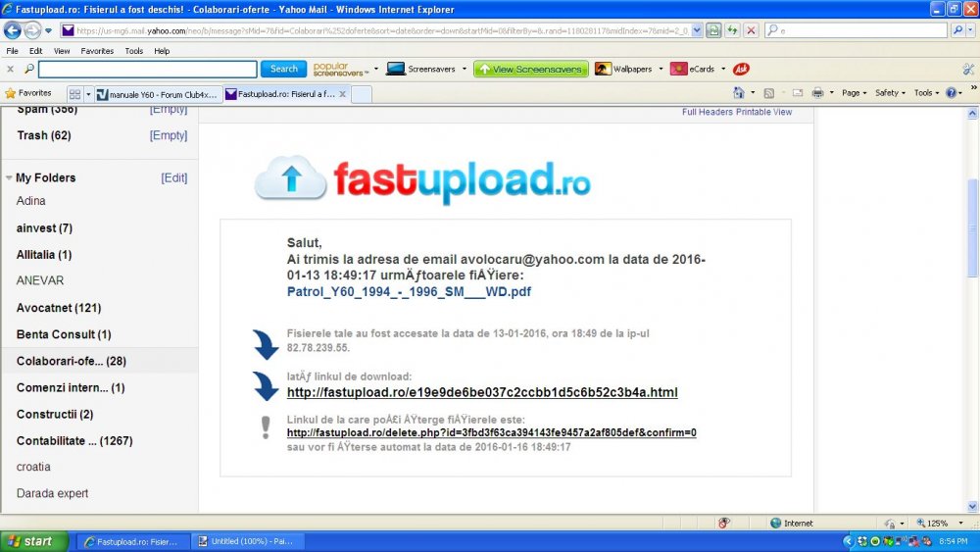The image size is (980, 552).
Task: Click the Refresh page icon
Action: click(732, 30)
